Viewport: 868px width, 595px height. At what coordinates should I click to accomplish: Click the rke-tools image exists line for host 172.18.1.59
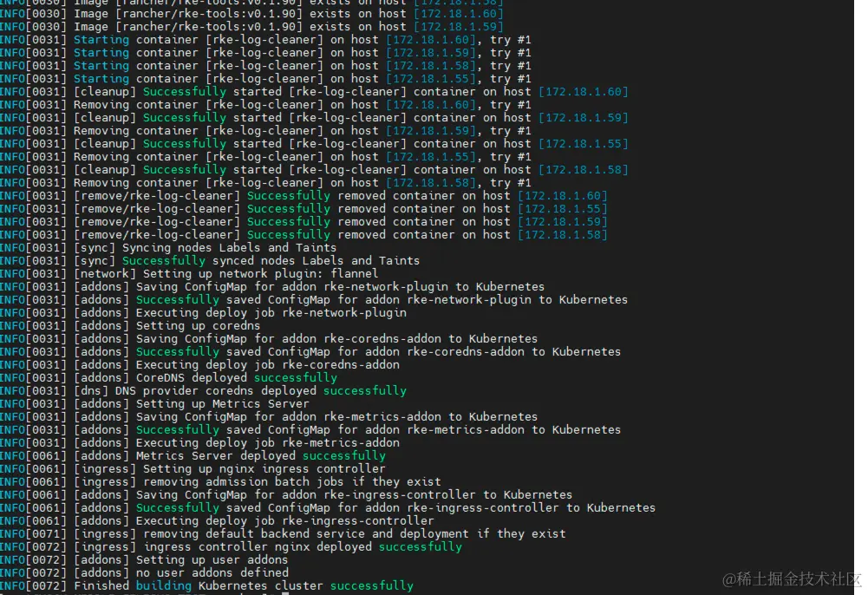coord(251,27)
